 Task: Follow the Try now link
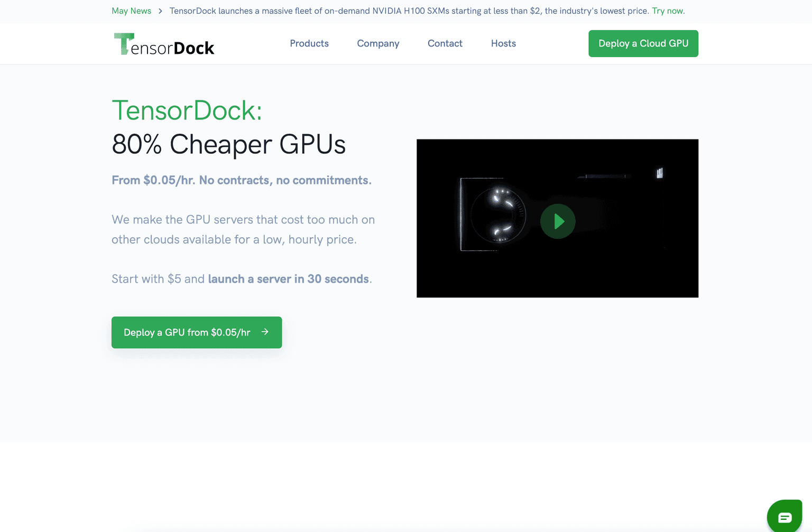[x=668, y=11]
